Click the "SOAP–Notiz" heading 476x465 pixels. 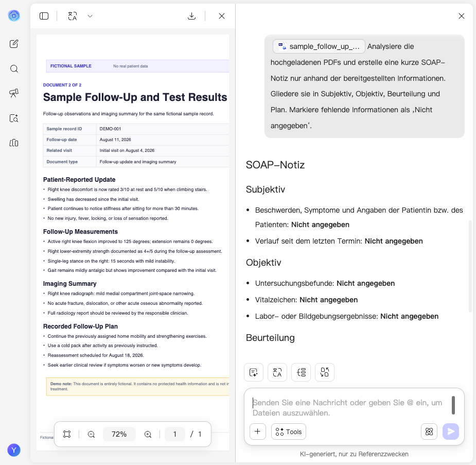click(x=275, y=165)
